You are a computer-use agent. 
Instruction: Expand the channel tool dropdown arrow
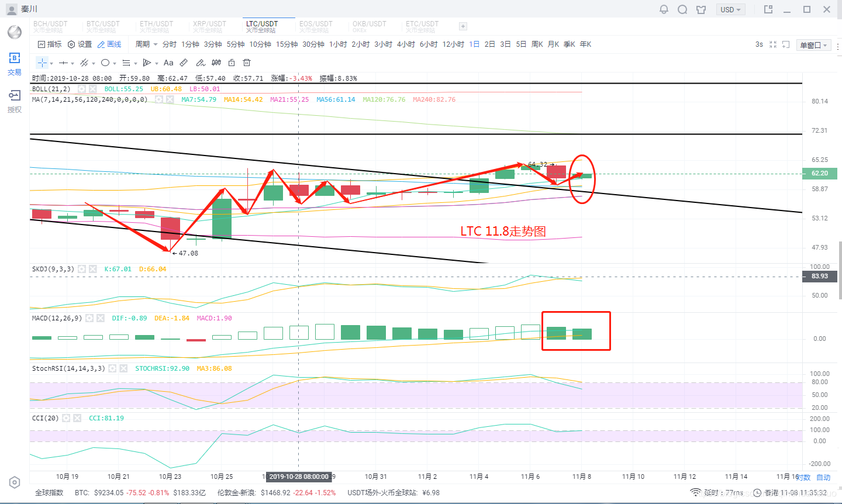click(x=94, y=63)
